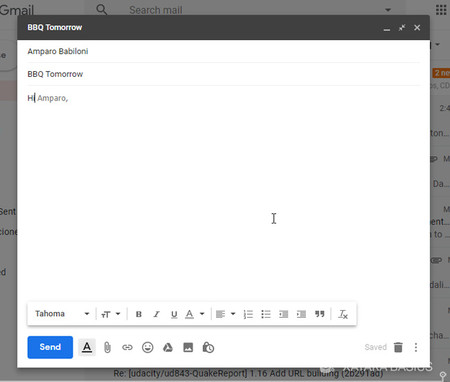Image resolution: width=450 pixels, height=382 pixels.
Task: Toggle formatting options bar
Action: pyautogui.click(x=87, y=347)
